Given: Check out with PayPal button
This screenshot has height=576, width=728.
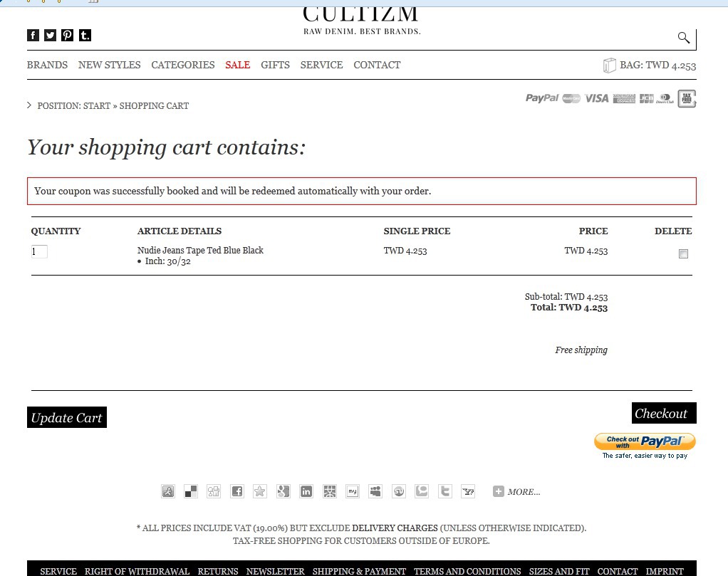Looking at the screenshot, I should pyautogui.click(x=645, y=441).
